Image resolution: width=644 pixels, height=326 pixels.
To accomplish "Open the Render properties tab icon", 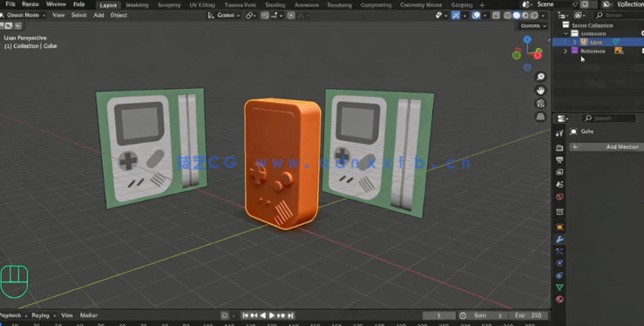I will tap(559, 148).
